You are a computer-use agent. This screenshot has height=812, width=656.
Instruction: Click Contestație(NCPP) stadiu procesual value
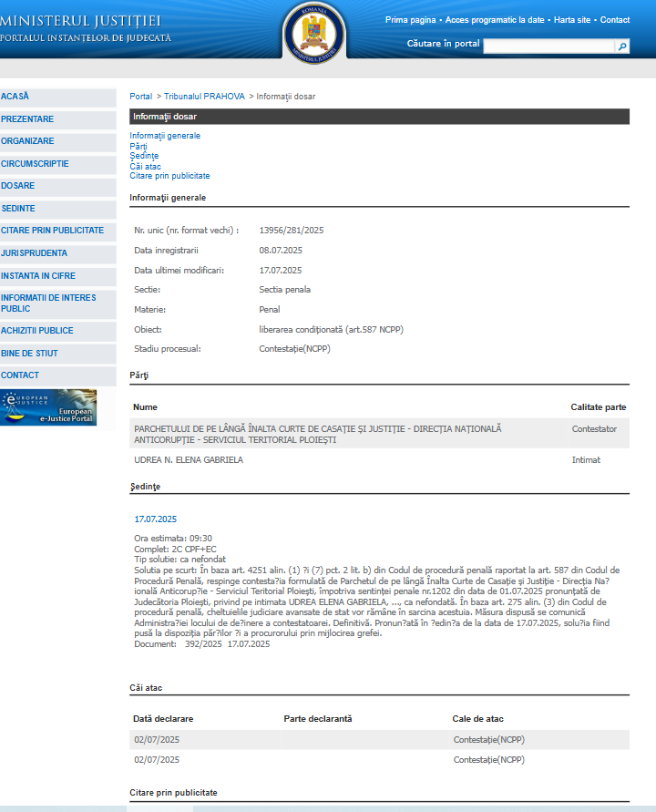click(x=294, y=349)
